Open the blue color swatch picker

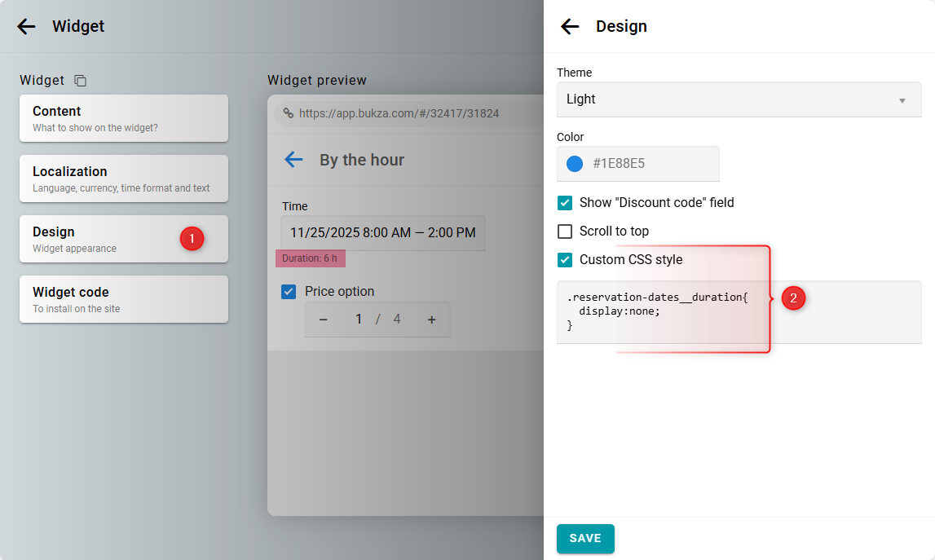(574, 163)
